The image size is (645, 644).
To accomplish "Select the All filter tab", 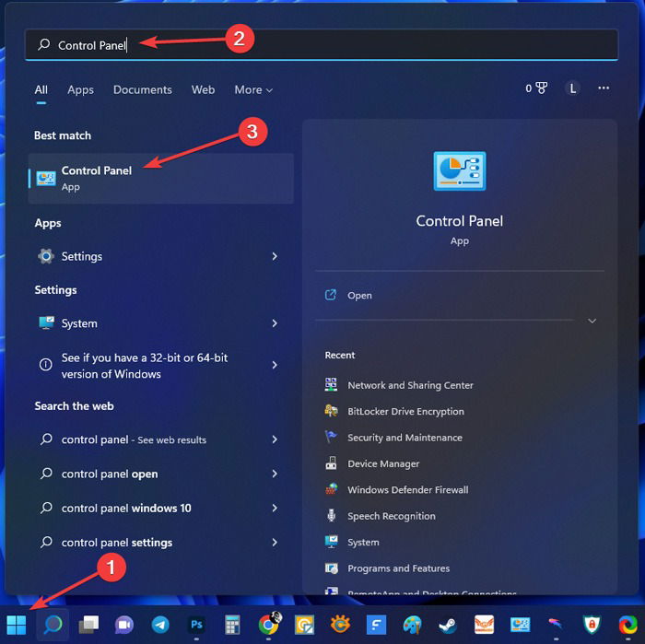I will pyautogui.click(x=41, y=89).
